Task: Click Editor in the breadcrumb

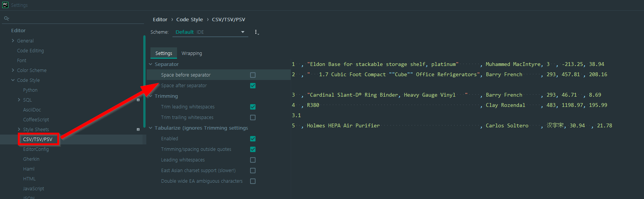Action: tap(160, 19)
